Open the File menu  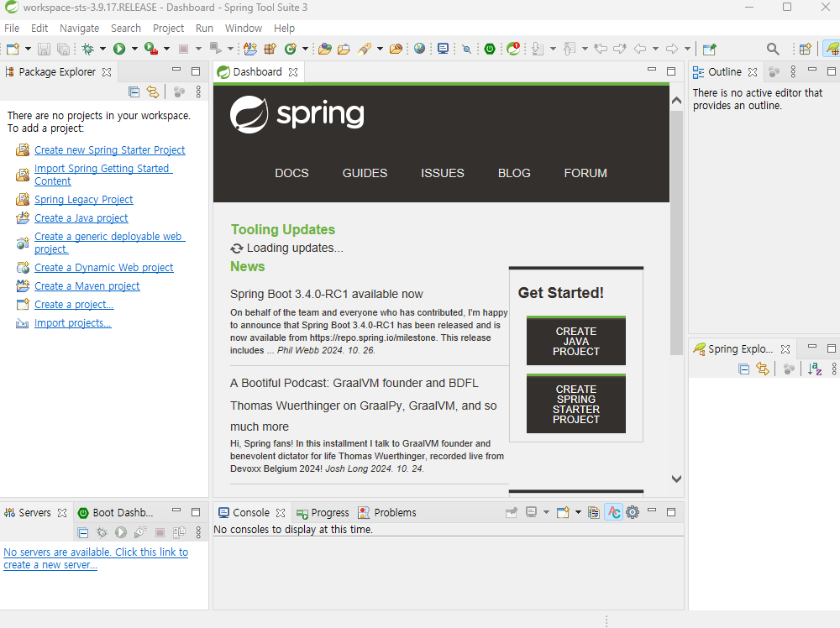(x=12, y=29)
